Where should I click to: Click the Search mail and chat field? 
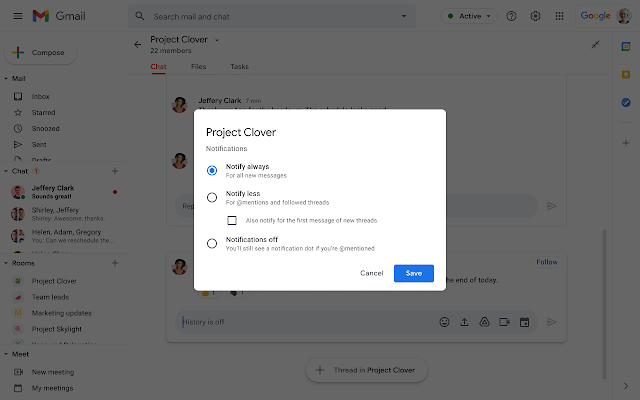point(270,17)
